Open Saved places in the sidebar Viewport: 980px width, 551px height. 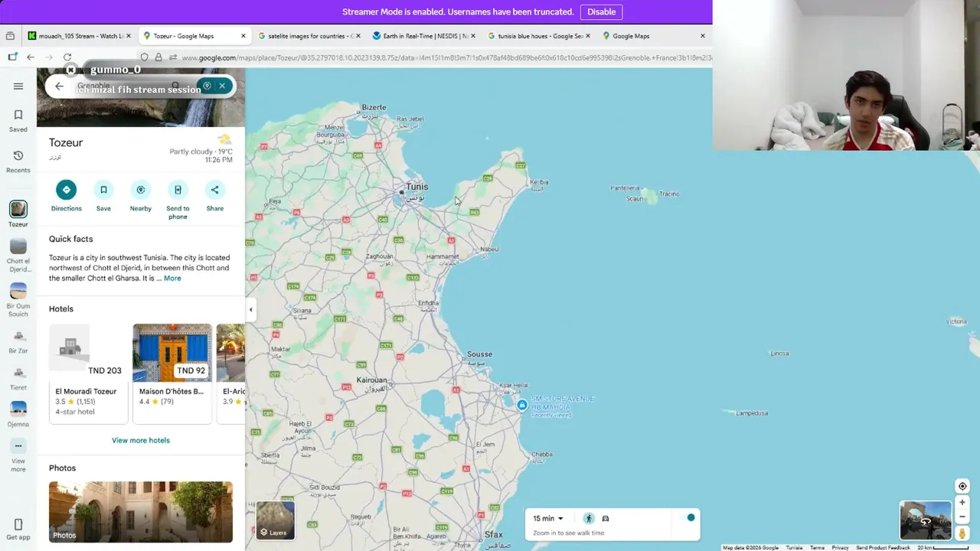point(18,120)
